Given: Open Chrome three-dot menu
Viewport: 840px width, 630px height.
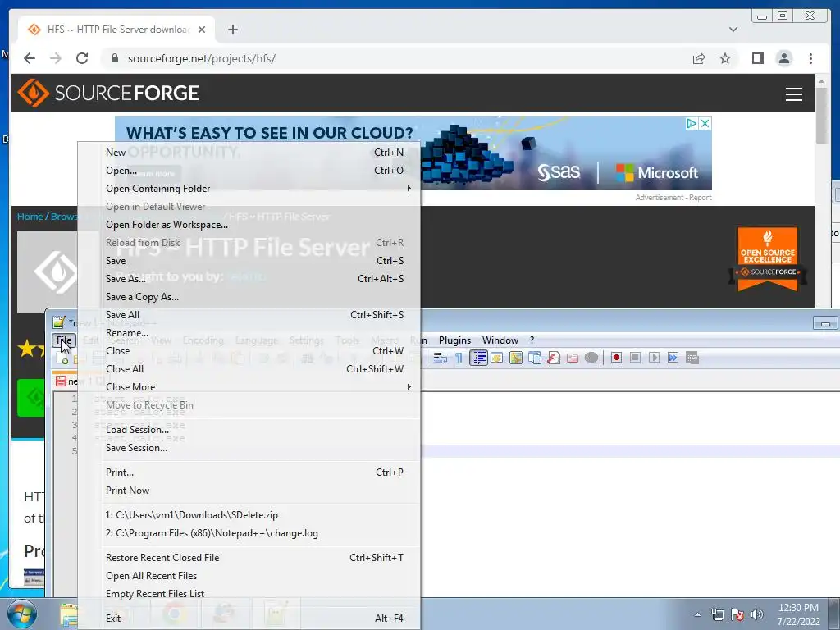Looking at the screenshot, I should [x=811, y=58].
